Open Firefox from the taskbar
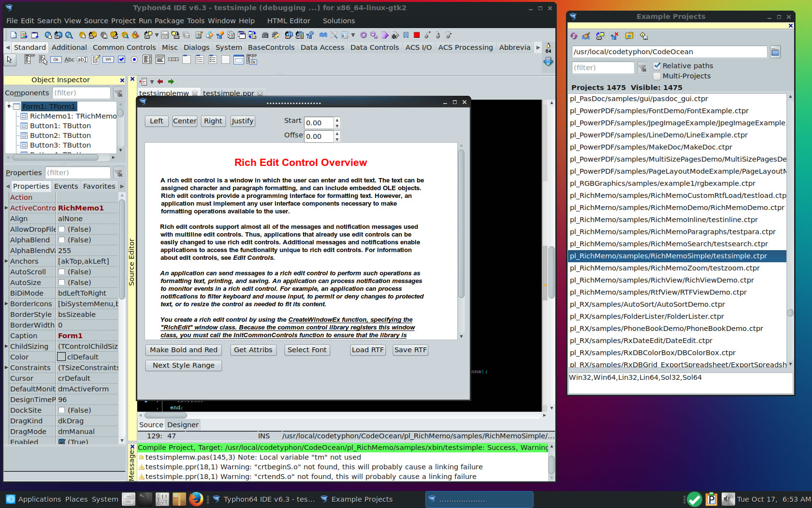This screenshot has width=812, height=508. pyautogui.click(x=196, y=499)
